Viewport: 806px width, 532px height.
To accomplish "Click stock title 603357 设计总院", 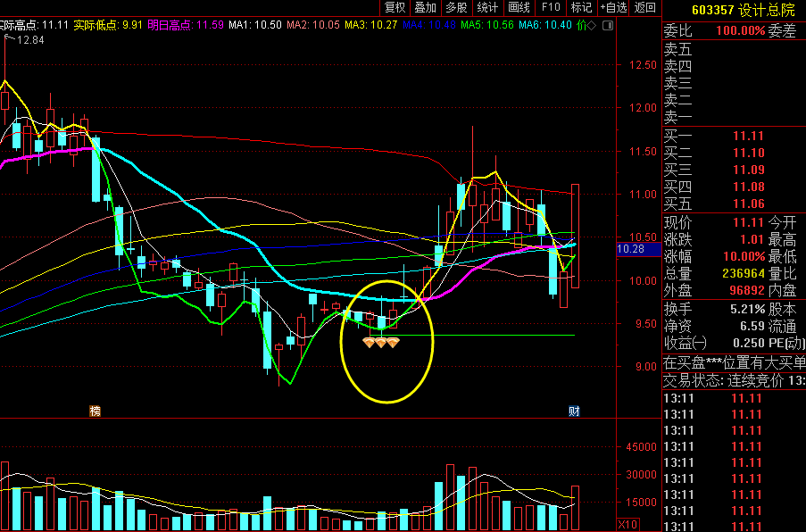I will 744,10.
